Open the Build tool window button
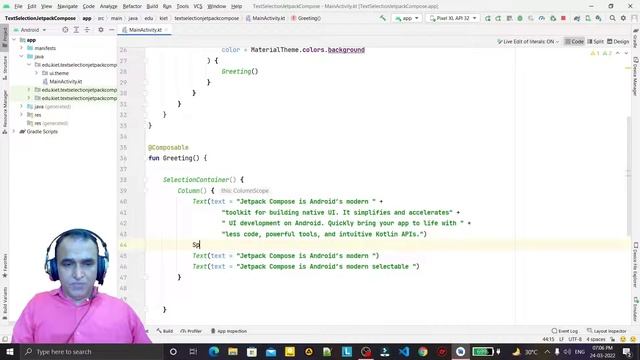This screenshot has width=640, height=360. pos(165,331)
